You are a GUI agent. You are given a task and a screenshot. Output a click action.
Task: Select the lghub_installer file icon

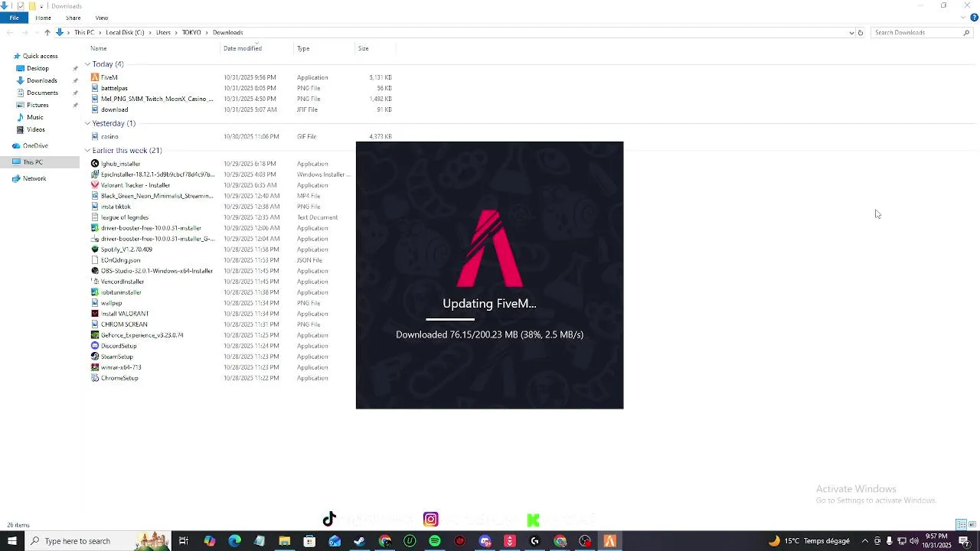(x=95, y=164)
